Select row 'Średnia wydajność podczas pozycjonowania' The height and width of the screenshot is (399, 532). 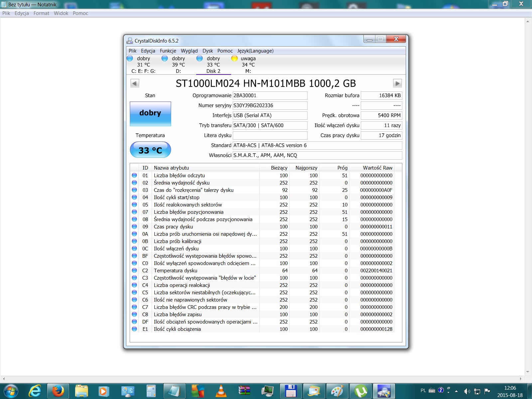pos(262,219)
